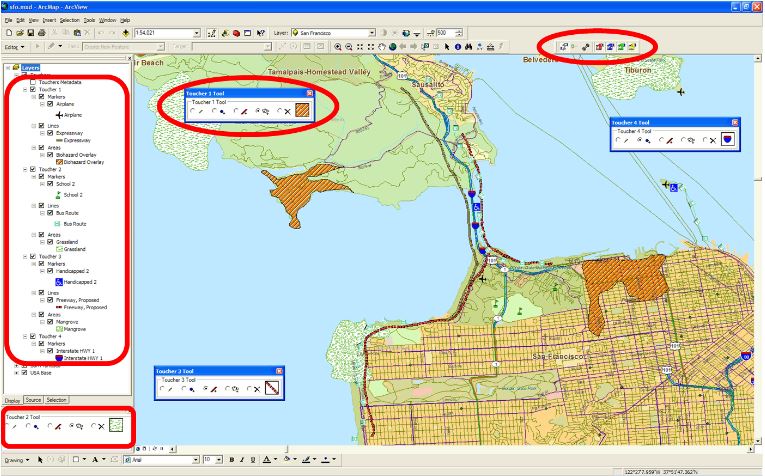Viewport: 765px width, 476px height.
Task: Click the Print icon in standard toolbar
Action: [x=43, y=33]
